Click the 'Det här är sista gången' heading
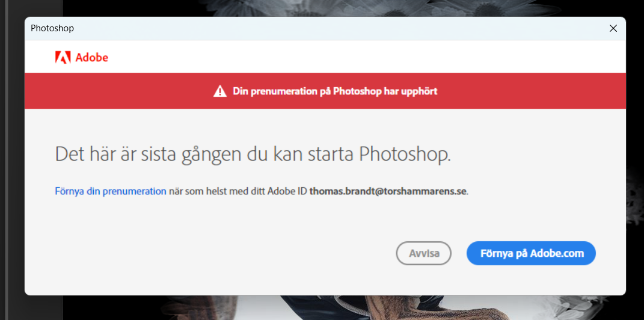Viewport: 644px width, 320px height. (253, 154)
